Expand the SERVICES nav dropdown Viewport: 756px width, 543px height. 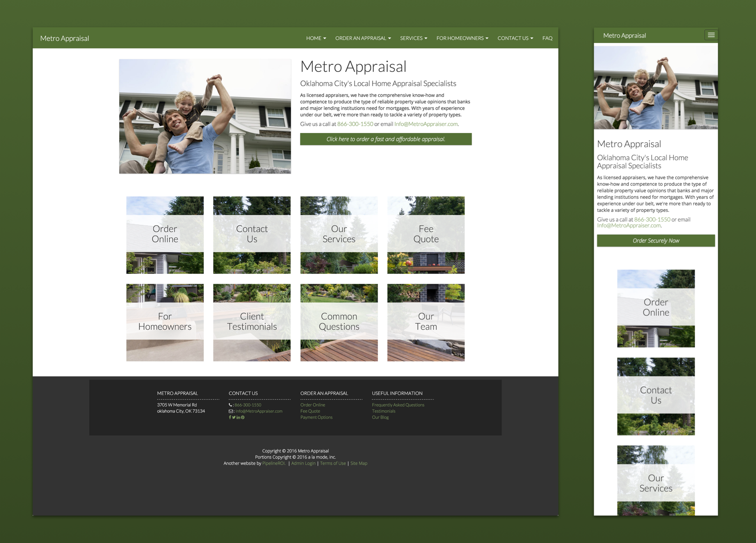[x=413, y=38]
